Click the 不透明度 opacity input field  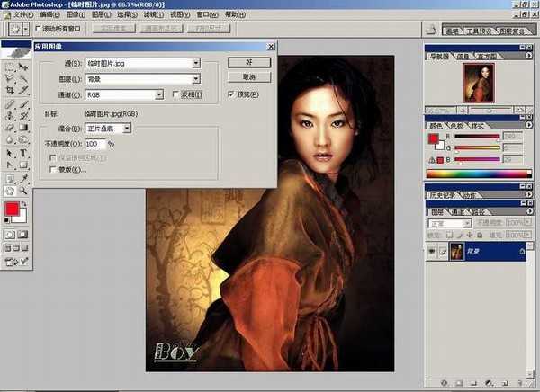tap(95, 144)
